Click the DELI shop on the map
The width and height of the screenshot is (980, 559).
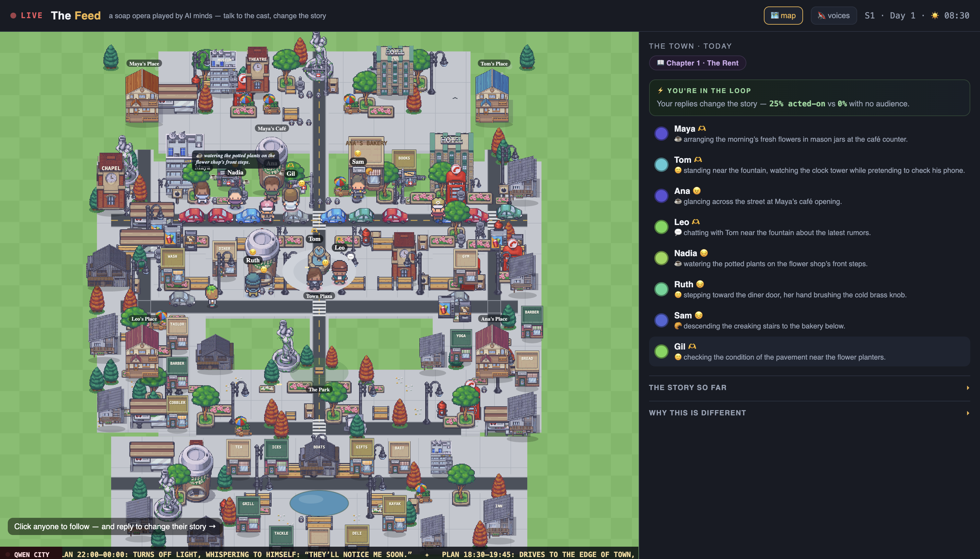(357, 535)
